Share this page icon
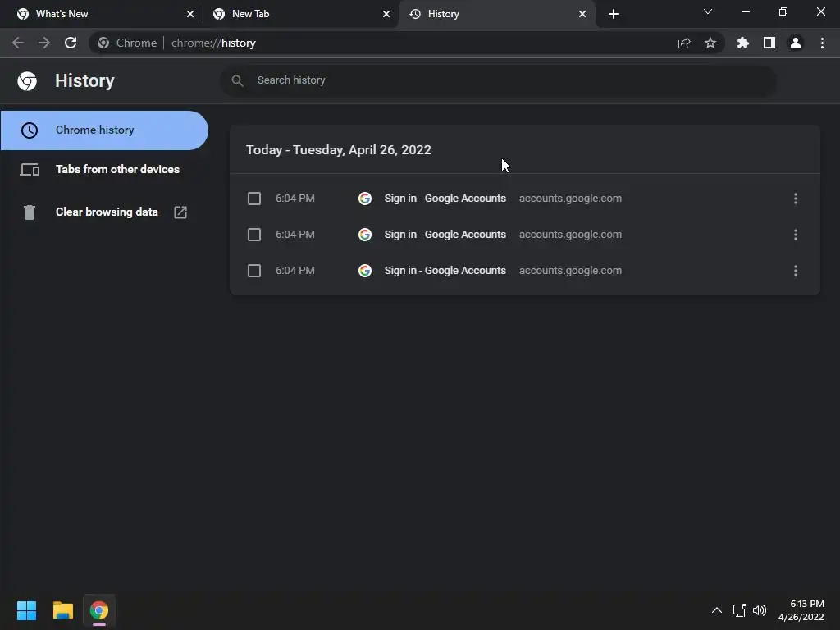This screenshot has width=840, height=630. click(684, 43)
